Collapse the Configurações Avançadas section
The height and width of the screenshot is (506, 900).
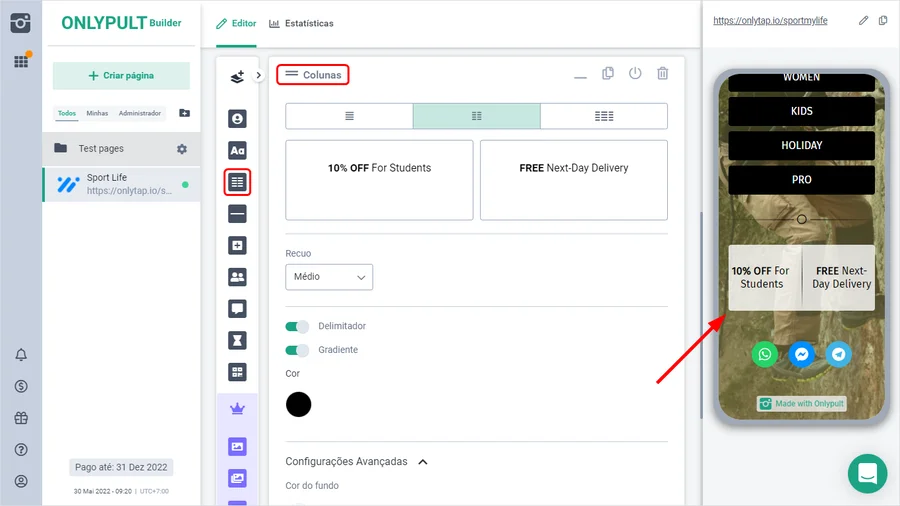point(423,462)
